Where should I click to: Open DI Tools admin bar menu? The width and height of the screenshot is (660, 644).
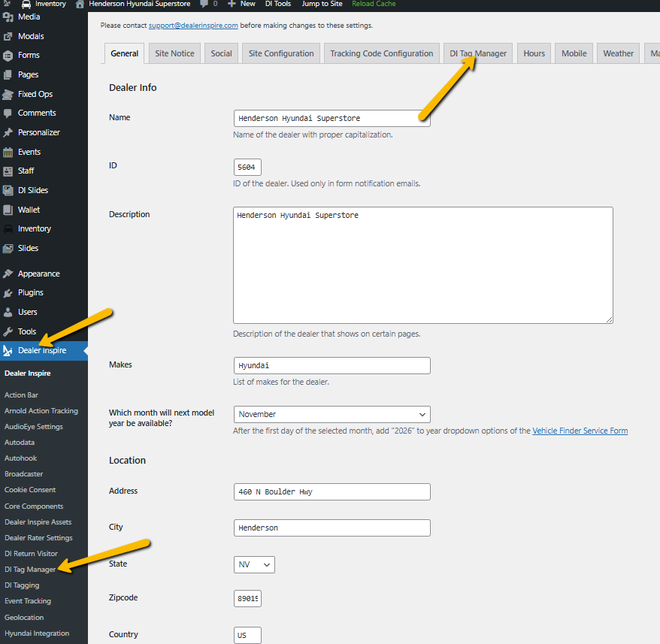point(278,4)
